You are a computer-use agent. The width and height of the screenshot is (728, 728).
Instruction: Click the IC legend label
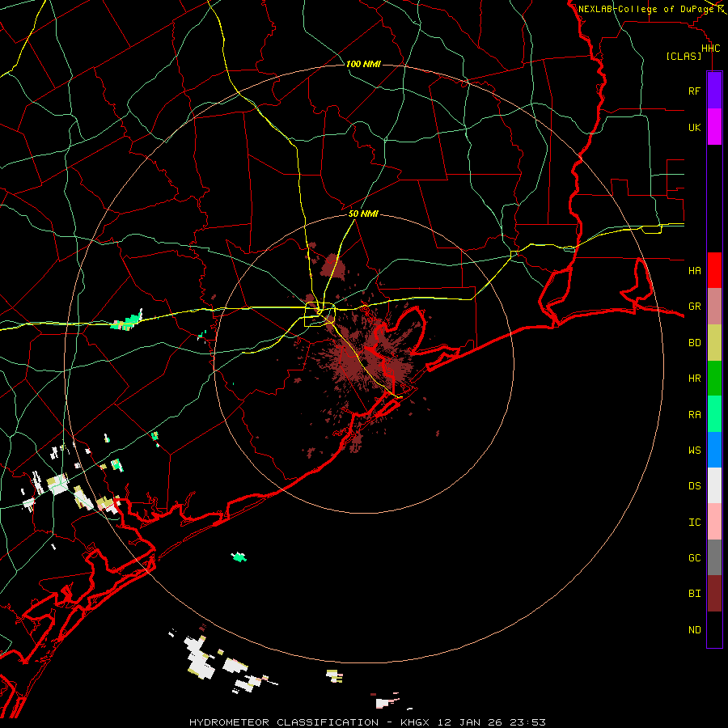694,523
